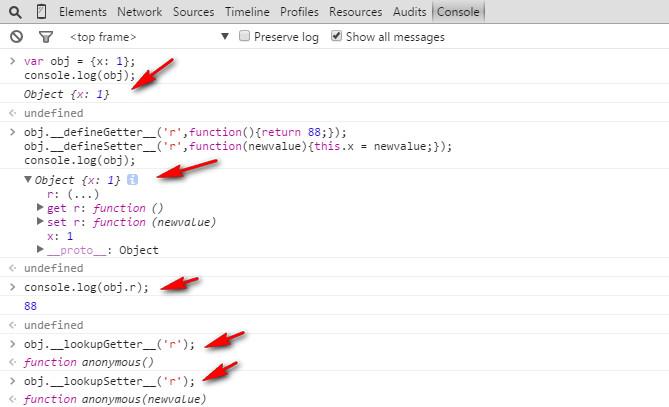Click the var obj = {x: 1}; input line
This screenshot has height=407, width=669.
pos(79,61)
